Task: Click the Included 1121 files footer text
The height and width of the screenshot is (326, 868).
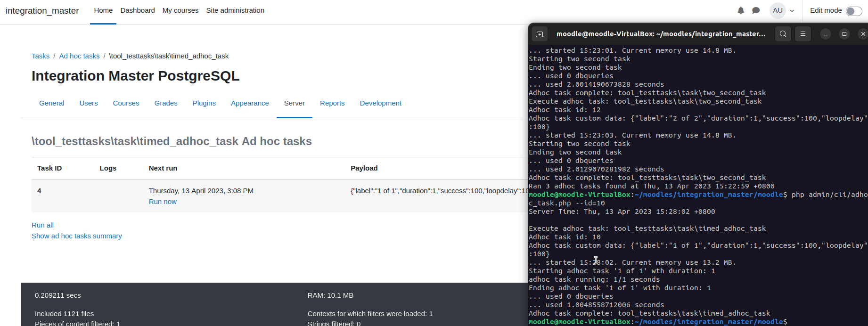Action: (x=64, y=314)
